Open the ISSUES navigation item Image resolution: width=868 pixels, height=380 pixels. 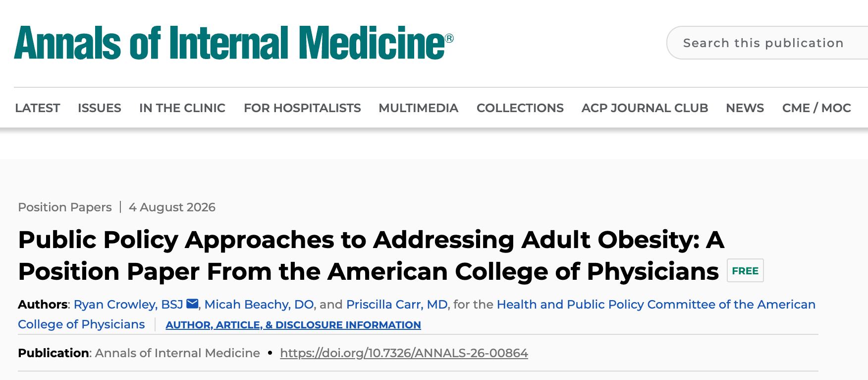click(x=100, y=108)
